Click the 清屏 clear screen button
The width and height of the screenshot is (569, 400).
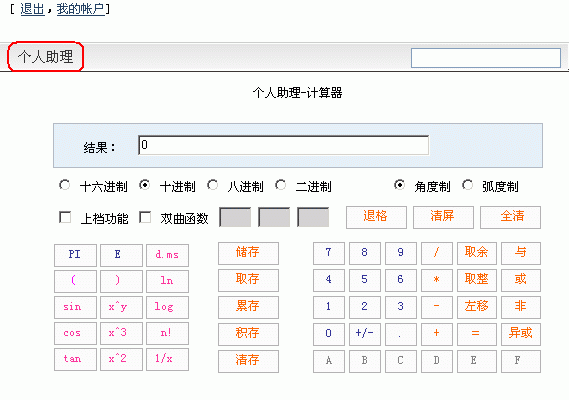pos(443,217)
